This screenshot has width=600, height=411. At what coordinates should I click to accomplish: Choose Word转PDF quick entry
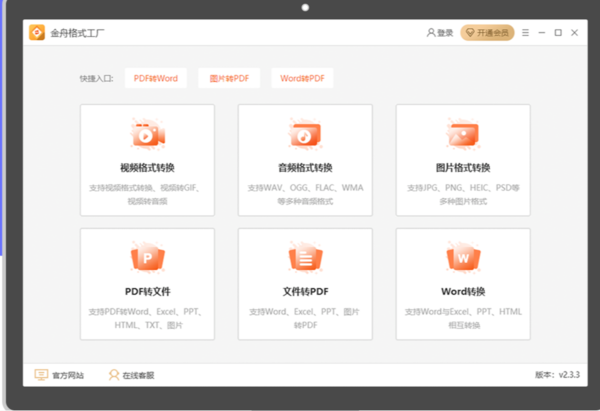(x=302, y=78)
